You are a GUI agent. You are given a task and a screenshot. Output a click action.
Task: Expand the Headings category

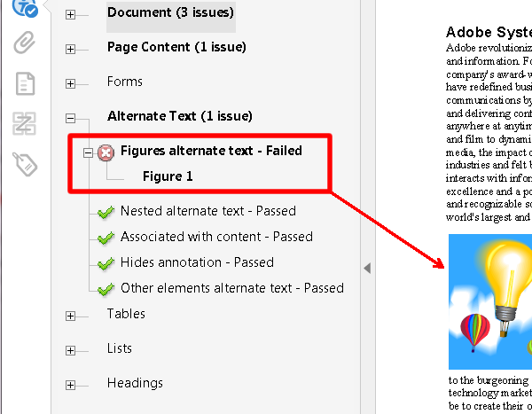pos(71,385)
